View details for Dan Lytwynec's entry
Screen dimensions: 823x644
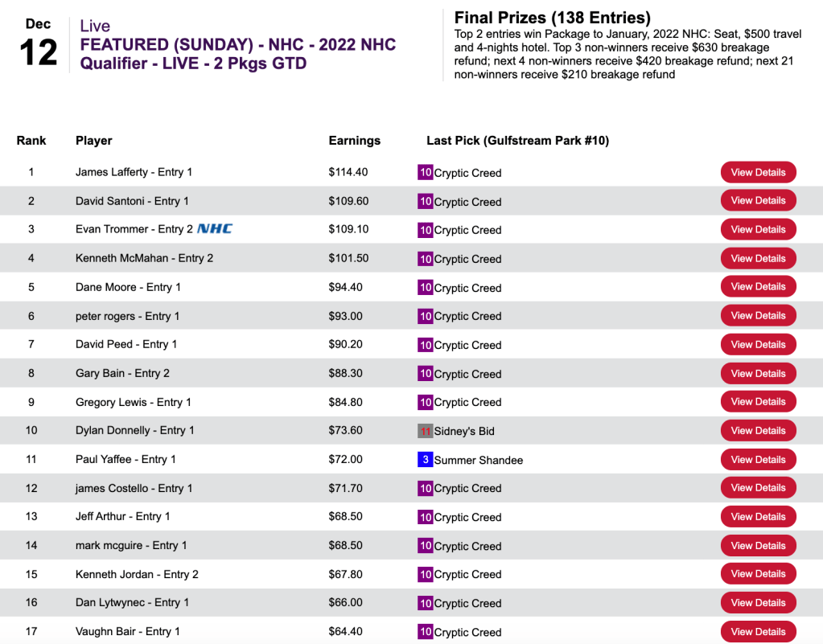point(758,603)
